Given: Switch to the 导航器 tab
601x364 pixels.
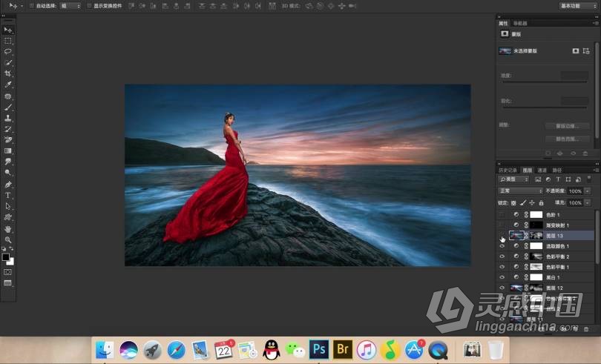Looking at the screenshot, I should (520, 24).
